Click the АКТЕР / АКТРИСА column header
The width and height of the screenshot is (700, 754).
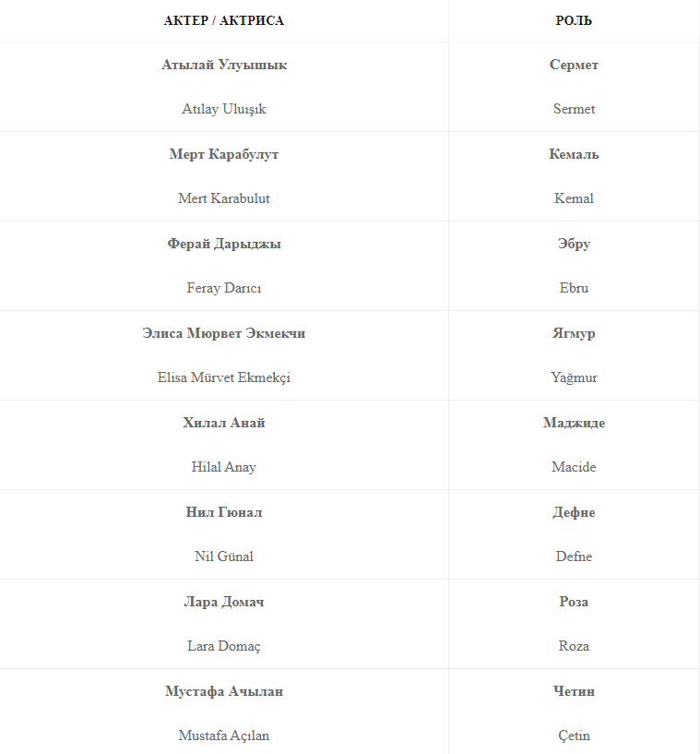223,20
